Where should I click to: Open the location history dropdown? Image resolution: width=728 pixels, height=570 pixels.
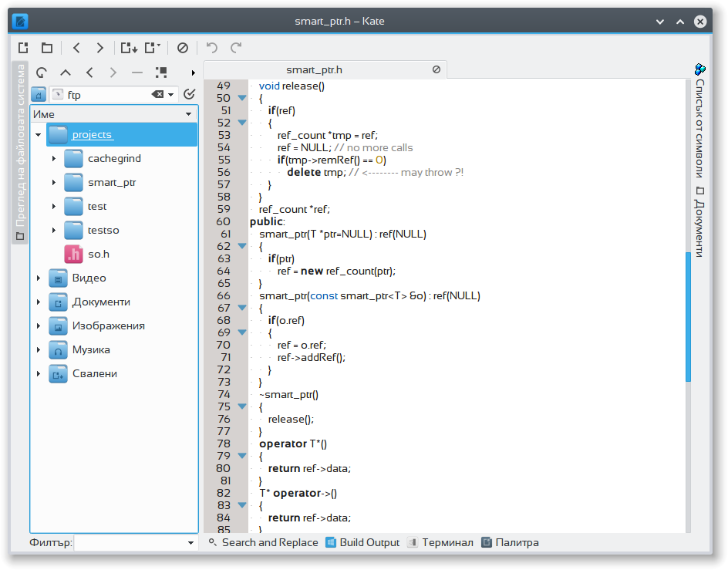point(171,95)
